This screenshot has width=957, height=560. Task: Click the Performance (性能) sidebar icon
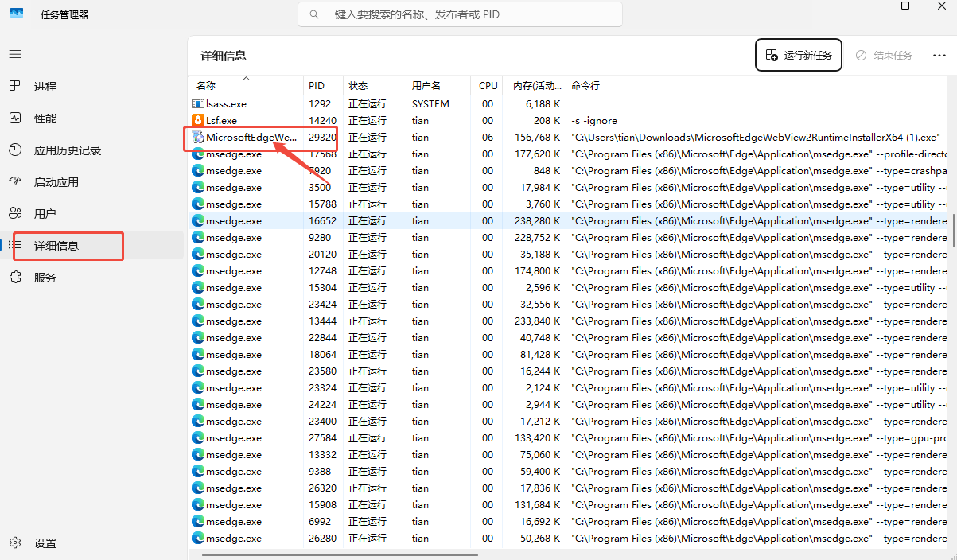15,118
